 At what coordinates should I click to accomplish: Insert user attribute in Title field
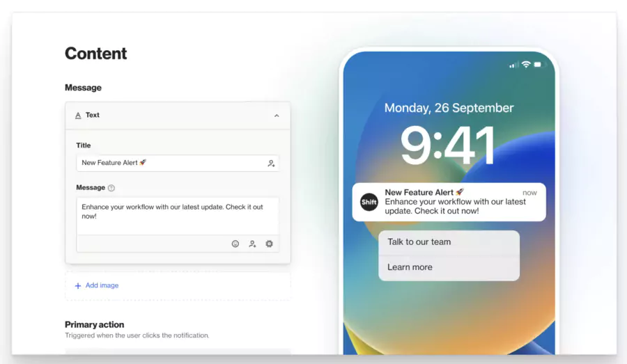tap(271, 164)
